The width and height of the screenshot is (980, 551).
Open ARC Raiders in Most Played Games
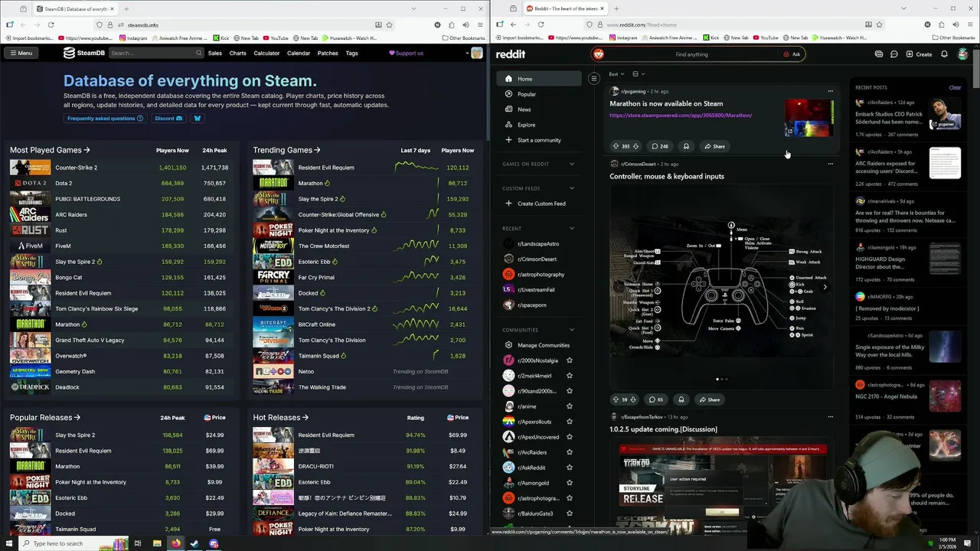click(71, 215)
